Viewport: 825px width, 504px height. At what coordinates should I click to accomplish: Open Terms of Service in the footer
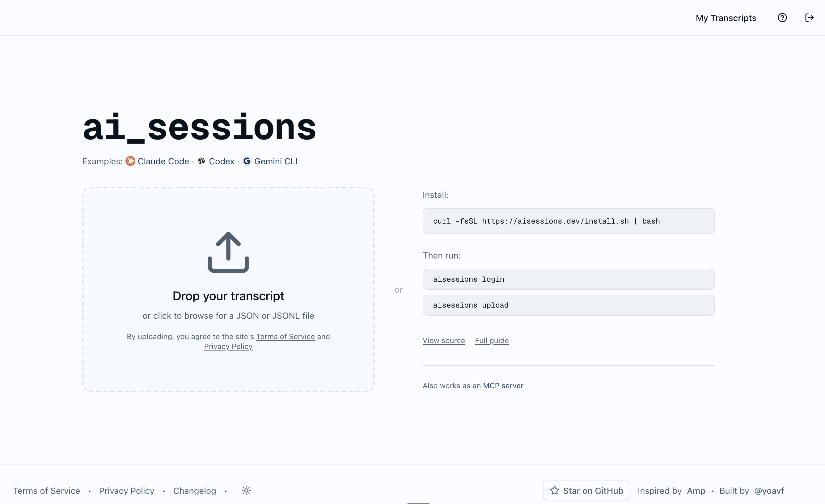pyautogui.click(x=47, y=490)
